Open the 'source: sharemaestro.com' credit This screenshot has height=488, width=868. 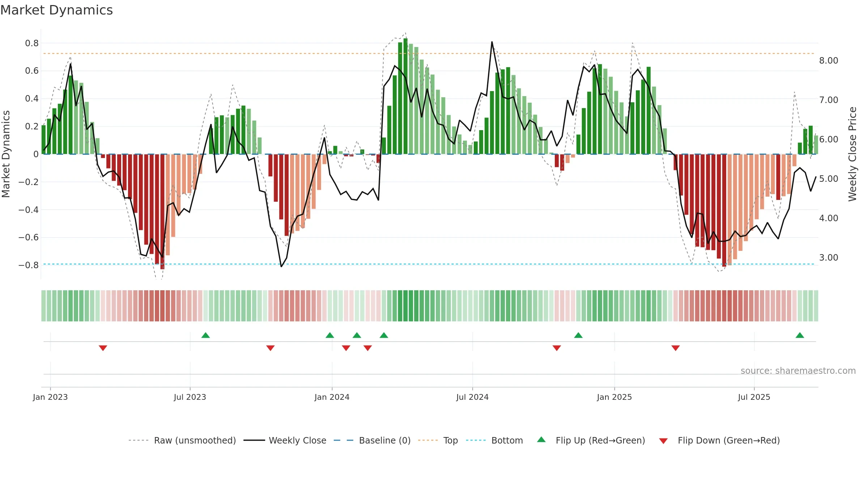pyautogui.click(x=798, y=371)
